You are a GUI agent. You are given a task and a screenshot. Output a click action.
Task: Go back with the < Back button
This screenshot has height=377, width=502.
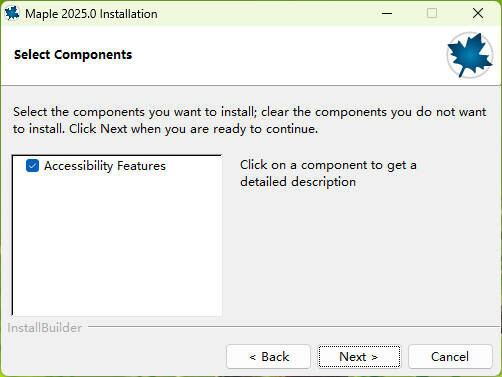pyautogui.click(x=269, y=357)
